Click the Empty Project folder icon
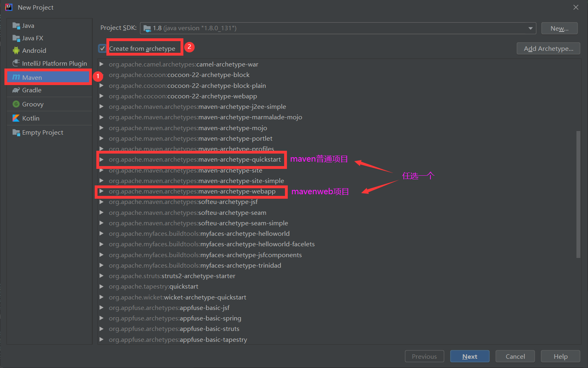The height and width of the screenshot is (368, 588). point(16,133)
